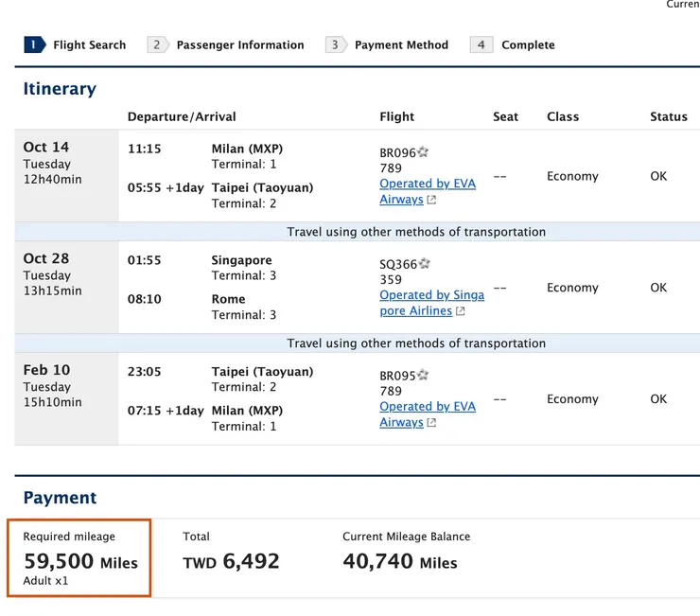Go to the Flight Search step label

[90, 44]
